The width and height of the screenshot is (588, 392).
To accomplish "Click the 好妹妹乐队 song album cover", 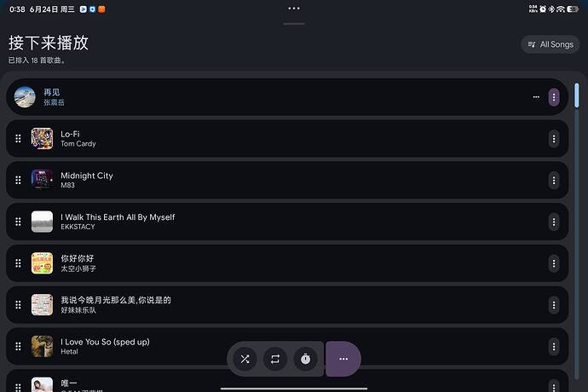I will point(42,304).
